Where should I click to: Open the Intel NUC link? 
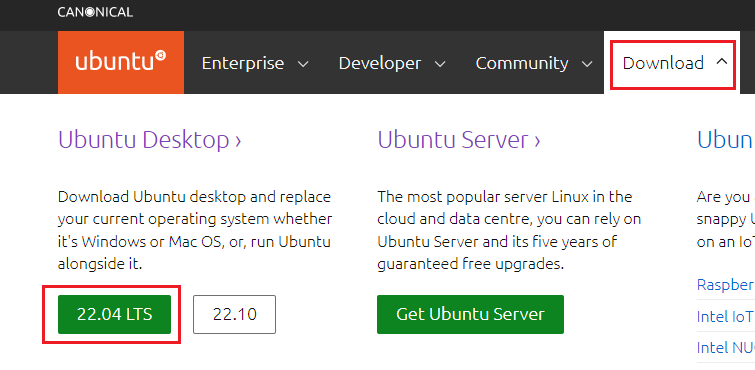(726, 347)
